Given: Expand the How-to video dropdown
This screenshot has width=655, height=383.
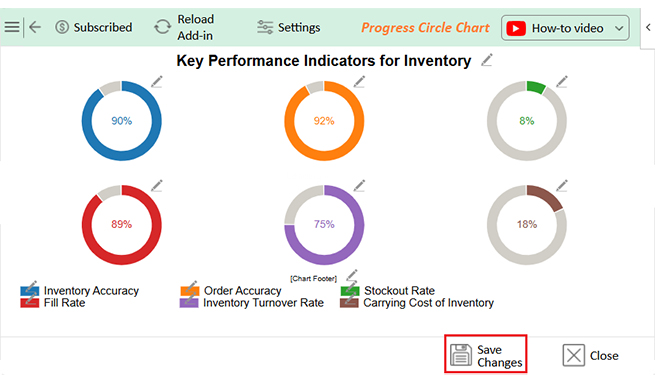Looking at the screenshot, I should tap(619, 28).
